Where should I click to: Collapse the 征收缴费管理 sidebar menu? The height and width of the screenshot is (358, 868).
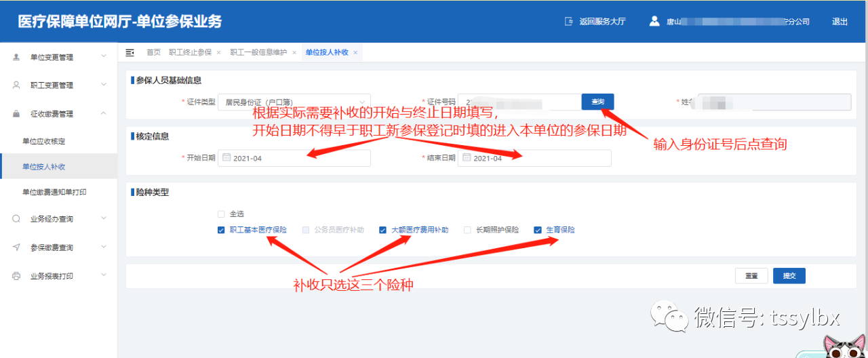tap(59, 114)
